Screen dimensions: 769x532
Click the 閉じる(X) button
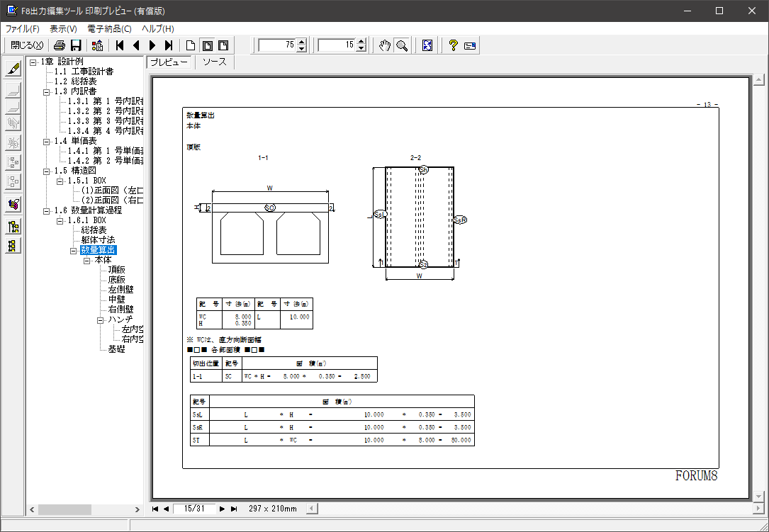[x=27, y=45]
